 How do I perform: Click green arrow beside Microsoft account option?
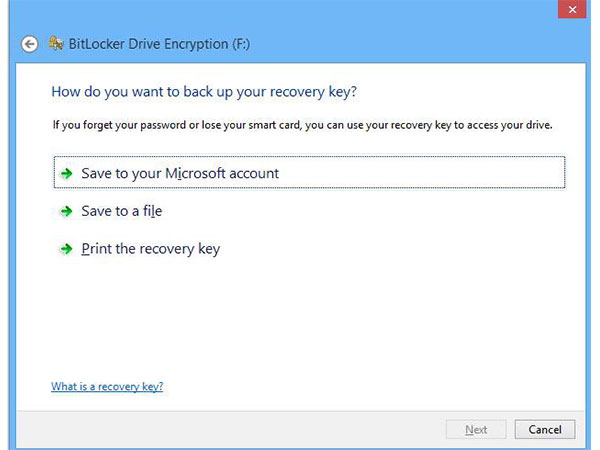click(x=67, y=174)
